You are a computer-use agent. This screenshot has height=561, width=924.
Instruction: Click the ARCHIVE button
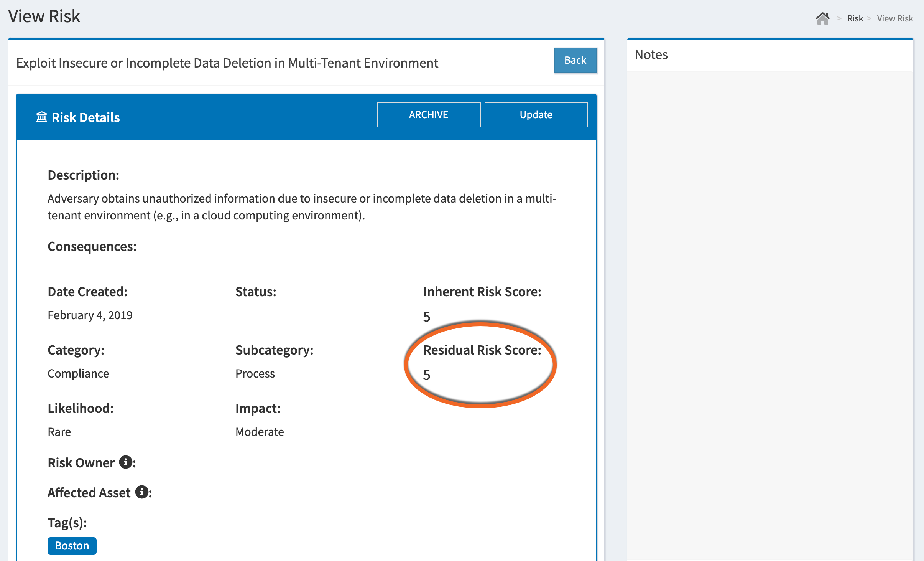click(428, 114)
